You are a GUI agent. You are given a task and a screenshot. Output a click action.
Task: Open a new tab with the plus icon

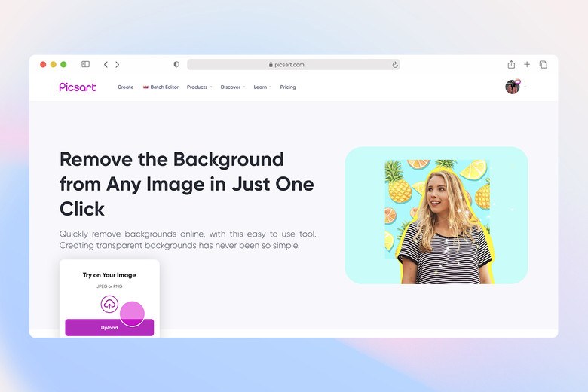[527, 65]
